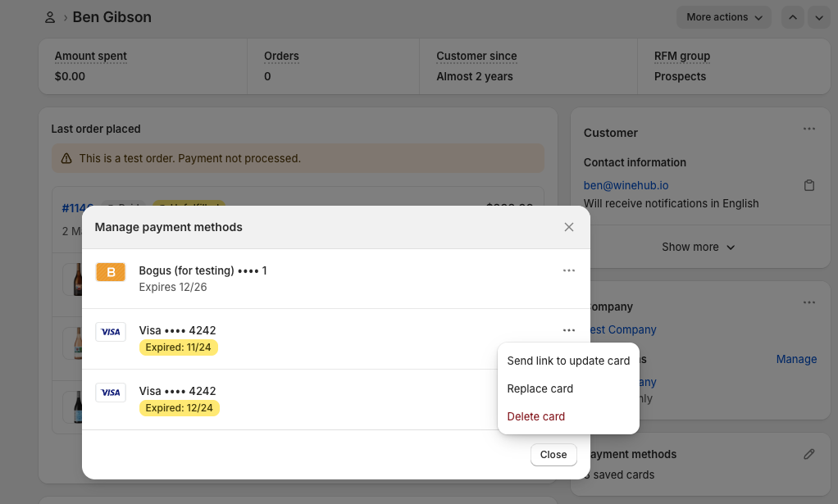
Task: Click the Bogus orange B card logo
Action: (111, 272)
